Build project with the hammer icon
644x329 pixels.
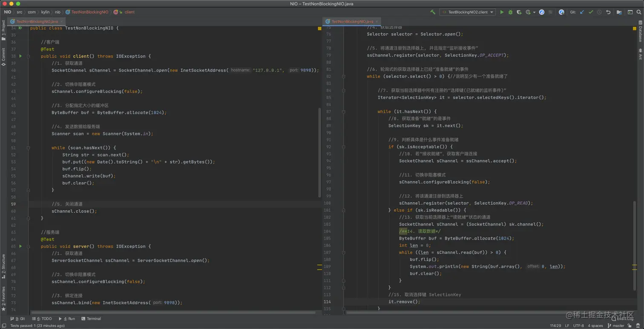(433, 12)
